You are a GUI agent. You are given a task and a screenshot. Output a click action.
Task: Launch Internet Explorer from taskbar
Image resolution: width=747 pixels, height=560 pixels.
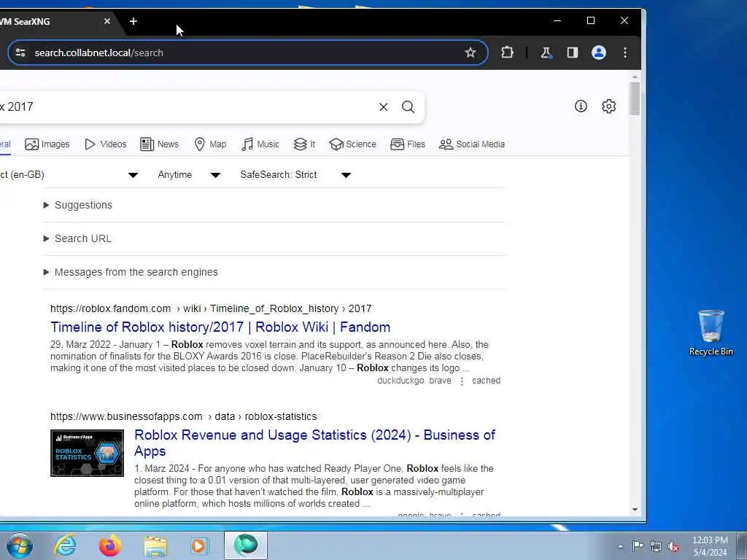coord(65,545)
